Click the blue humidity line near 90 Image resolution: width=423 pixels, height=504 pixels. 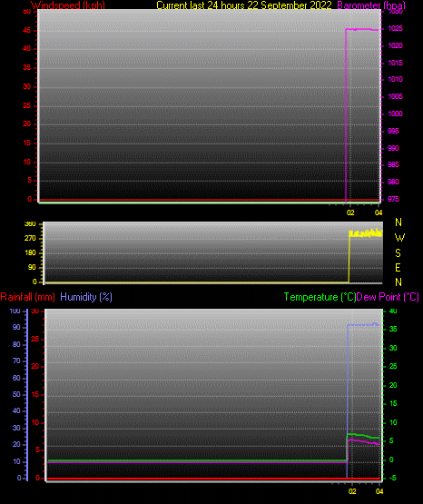pos(363,325)
